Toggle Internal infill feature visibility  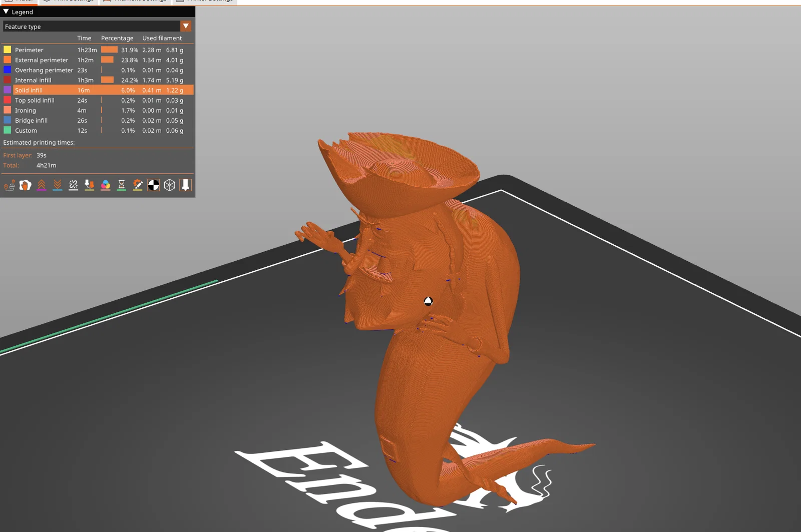click(x=98, y=80)
